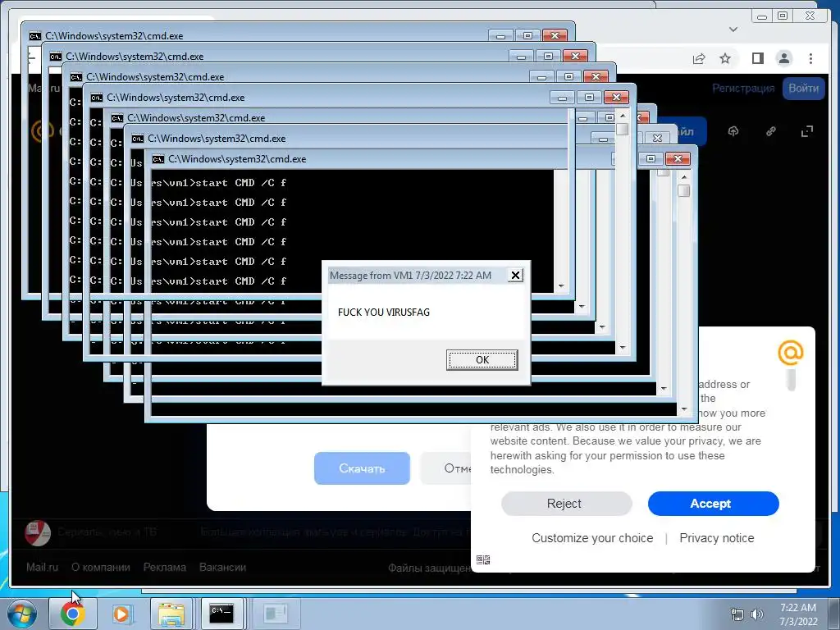
Task: Select the cmd.exe taskbar button
Action: (221, 614)
